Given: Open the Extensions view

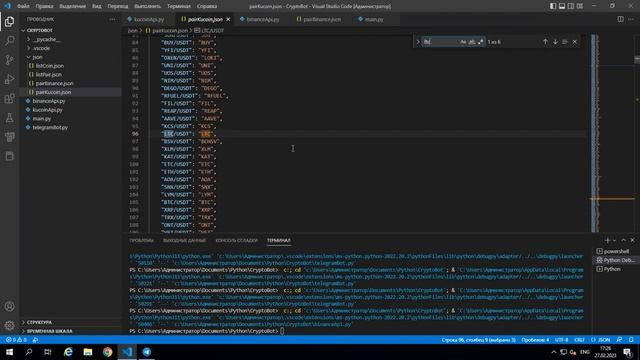Looking at the screenshot, I should pos(9,98).
